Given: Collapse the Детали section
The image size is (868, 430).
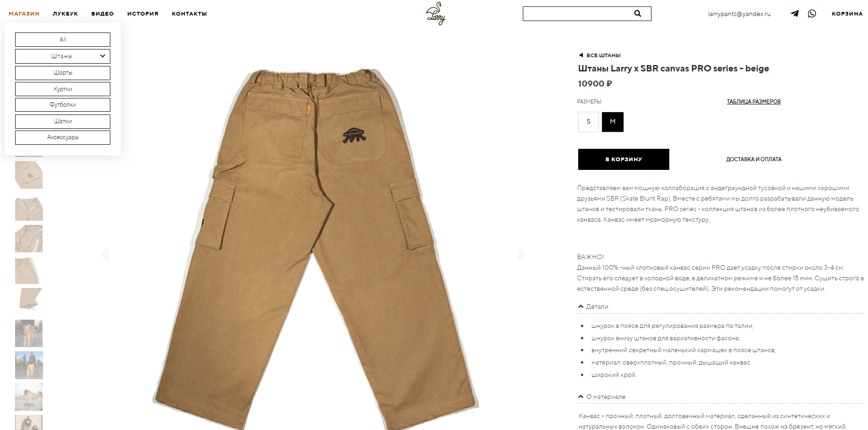Looking at the screenshot, I should point(593,306).
